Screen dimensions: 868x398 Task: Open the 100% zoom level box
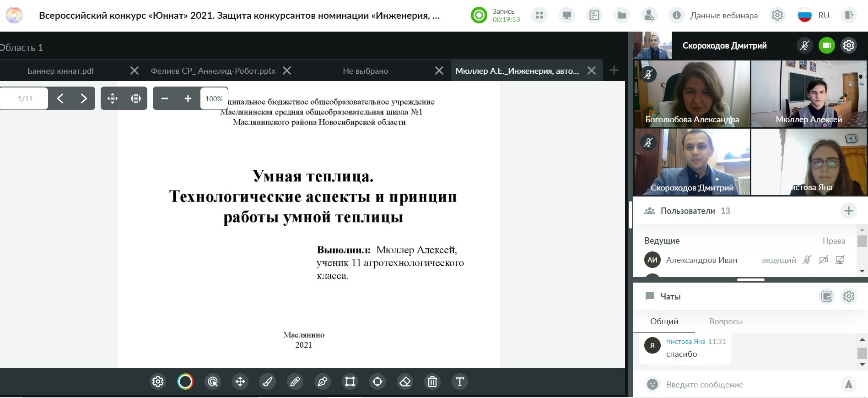(x=214, y=98)
